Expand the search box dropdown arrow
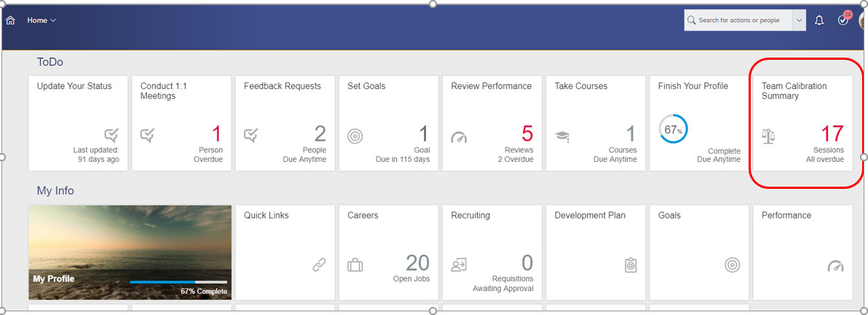The image size is (868, 315). pos(799,20)
